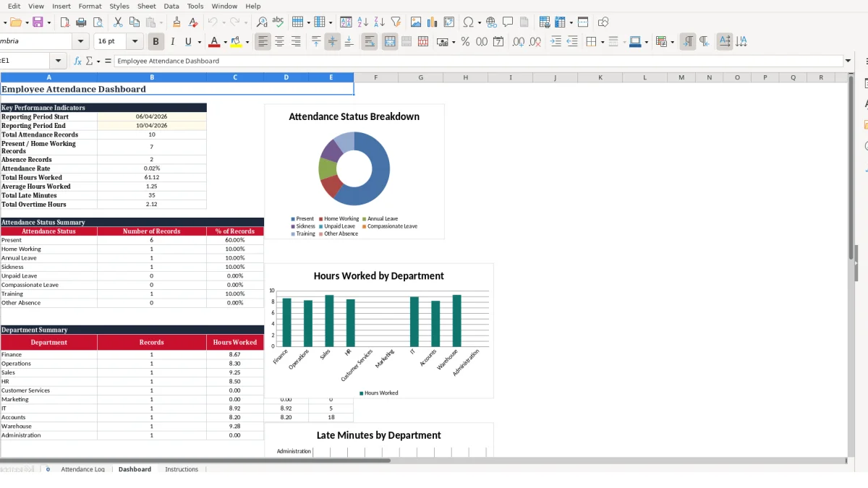
Task: Format selection as percent
Action: pos(465,42)
